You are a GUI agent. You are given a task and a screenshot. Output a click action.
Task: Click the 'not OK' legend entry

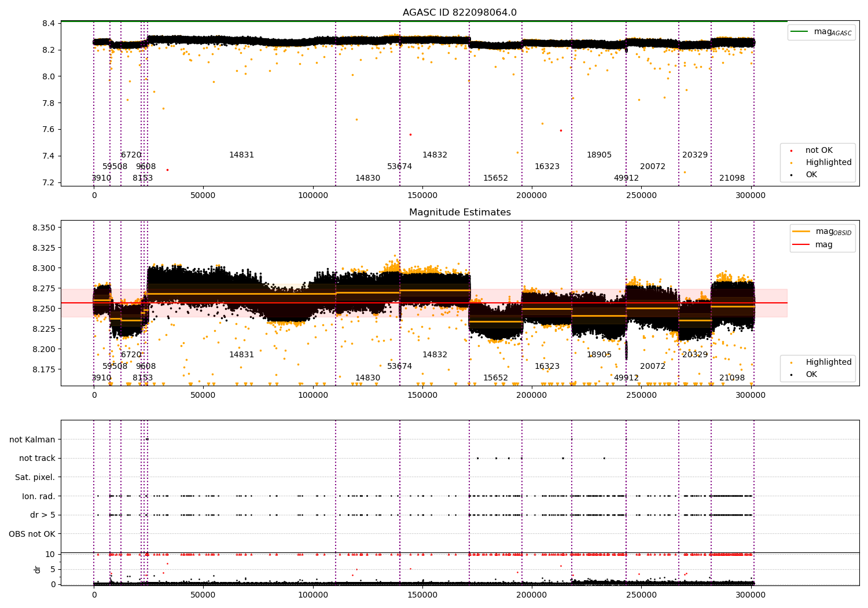(x=819, y=151)
